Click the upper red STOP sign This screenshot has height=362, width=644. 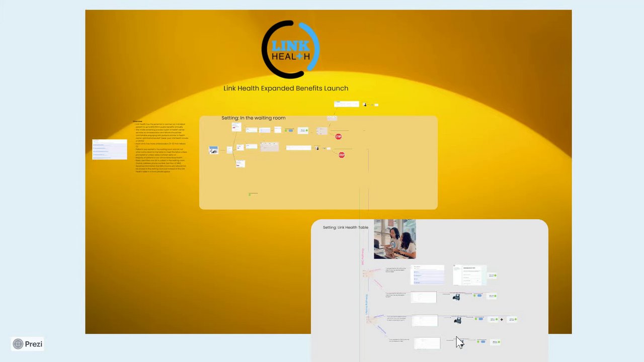pos(338,137)
